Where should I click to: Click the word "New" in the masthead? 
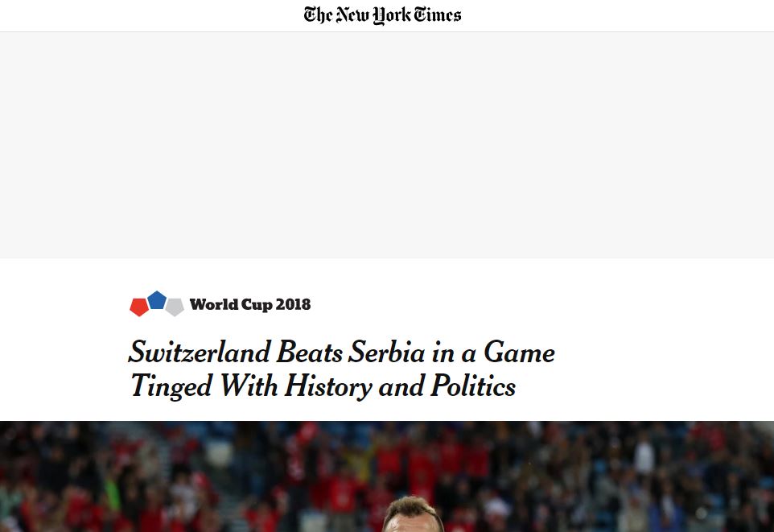coord(352,15)
